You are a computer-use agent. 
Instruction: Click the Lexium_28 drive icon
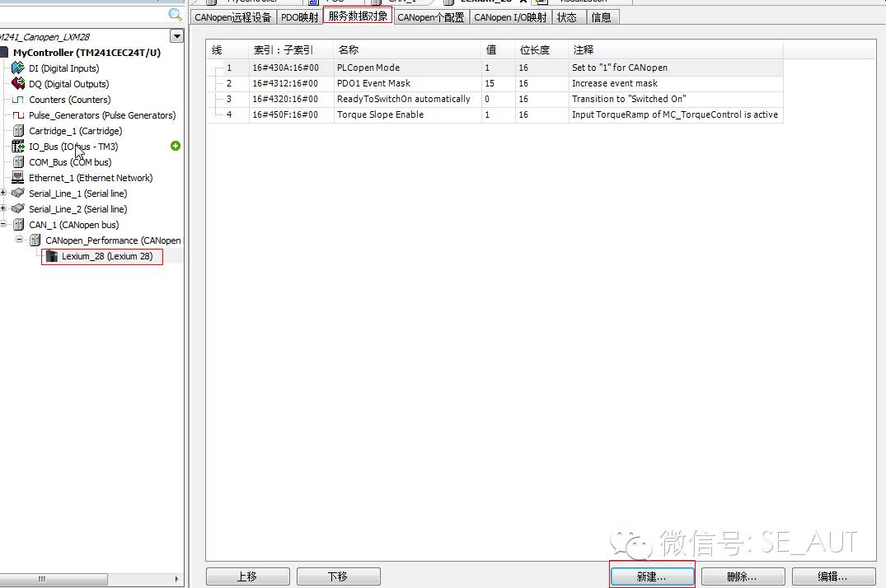51,256
